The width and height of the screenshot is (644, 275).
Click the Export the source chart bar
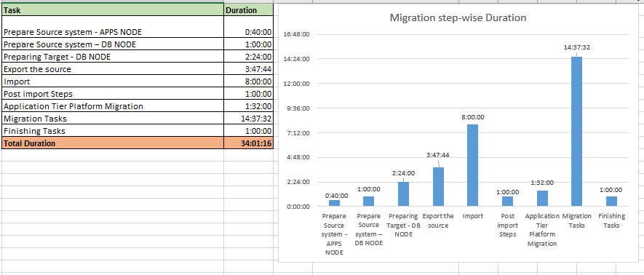(438, 187)
